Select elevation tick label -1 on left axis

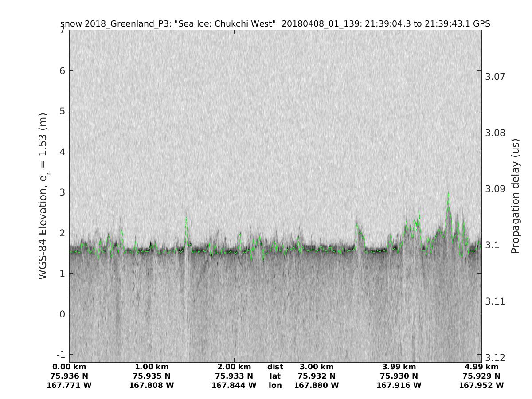(x=60, y=355)
